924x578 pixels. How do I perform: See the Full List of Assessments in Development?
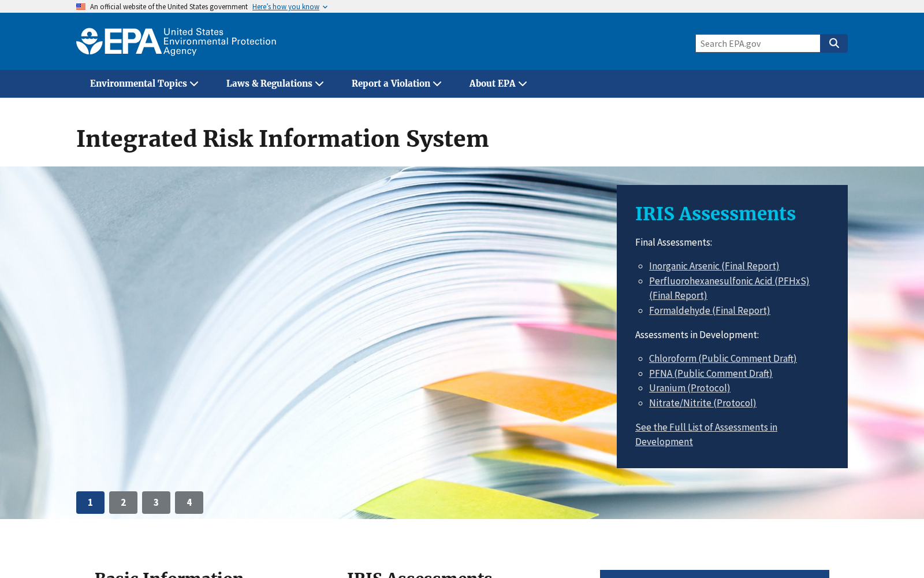point(706,434)
